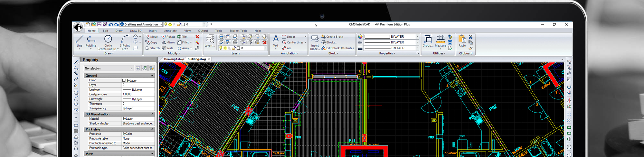This screenshot has height=157, width=644.
Task: Open the Blocks... dialog
Action: [x=329, y=42]
